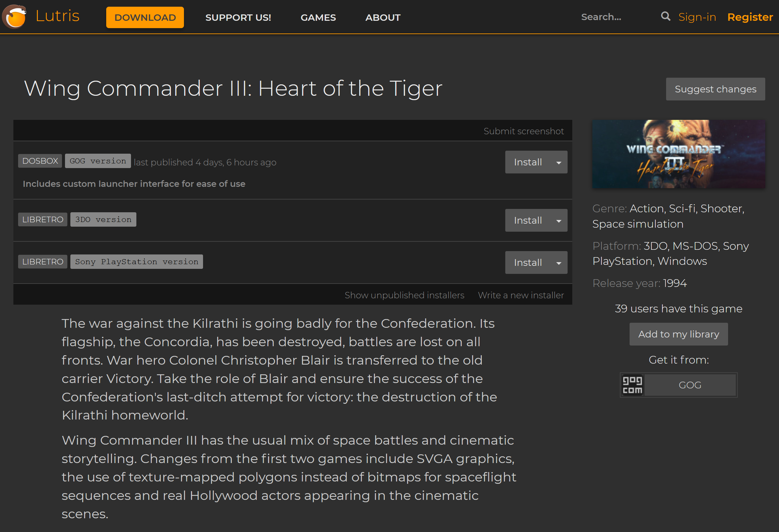Install the DOSBox GOG version

coord(528,162)
